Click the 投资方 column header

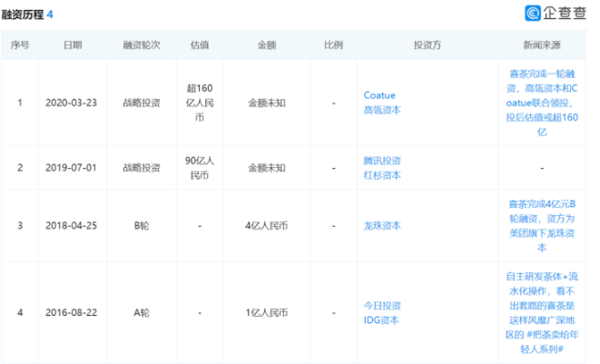pos(427,44)
